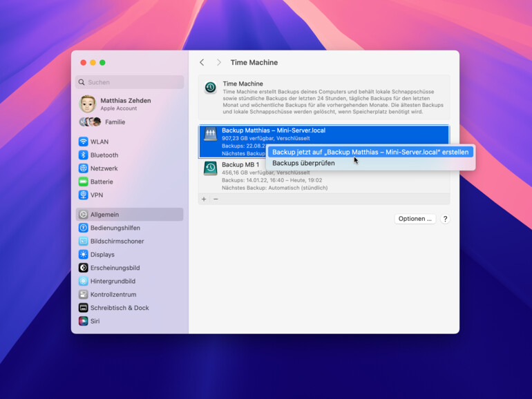Viewport: 532px width, 399px height.
Task: Select the Backup MB 1 disk row
Action: [x=324, y=176]
